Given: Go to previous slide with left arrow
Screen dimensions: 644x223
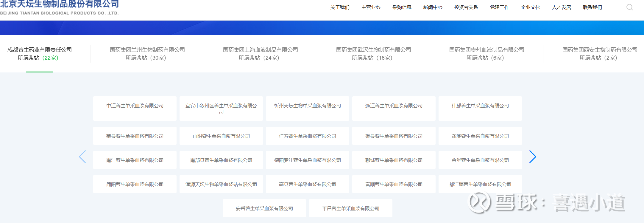Looking at the screenshot, I should coord(82,157).
